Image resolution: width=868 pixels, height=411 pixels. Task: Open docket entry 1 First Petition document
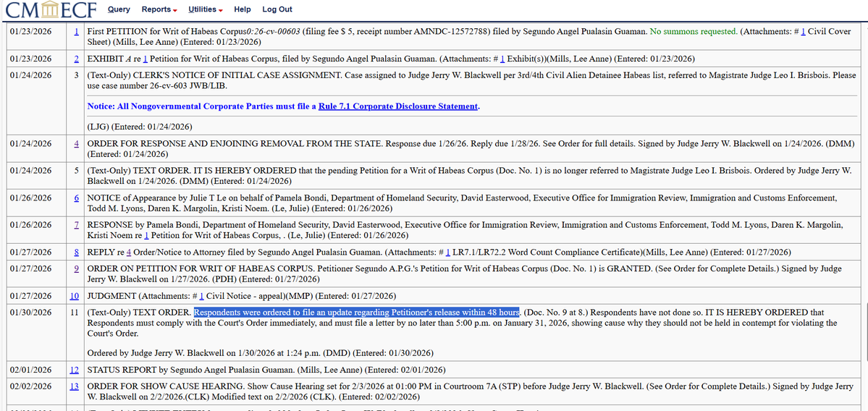tap(77, 32)
